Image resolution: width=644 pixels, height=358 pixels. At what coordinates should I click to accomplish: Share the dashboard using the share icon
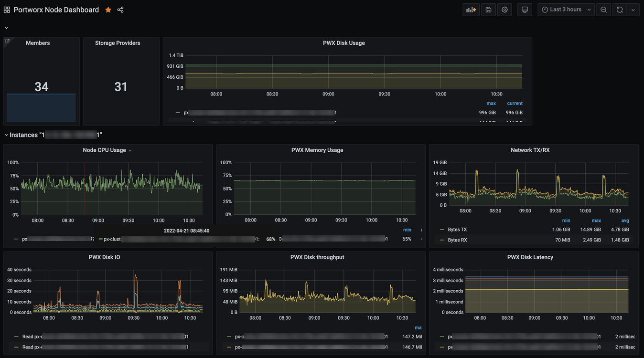(x=120, y=9)
